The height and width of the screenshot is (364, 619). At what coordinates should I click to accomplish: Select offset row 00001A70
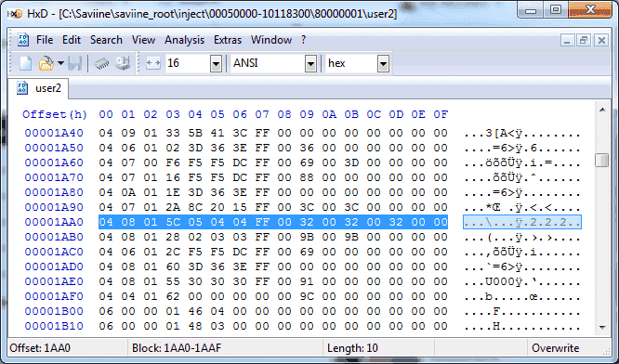[x=54, y=177]
